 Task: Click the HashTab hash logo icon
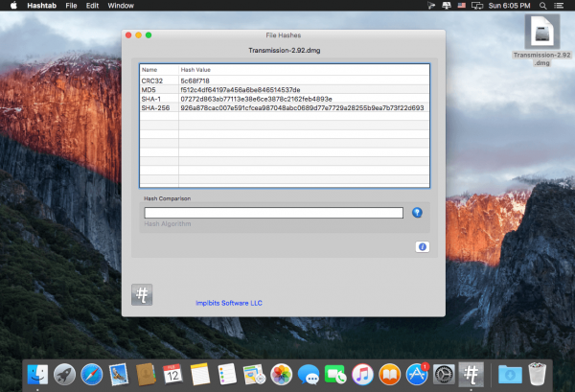point(142,294)
